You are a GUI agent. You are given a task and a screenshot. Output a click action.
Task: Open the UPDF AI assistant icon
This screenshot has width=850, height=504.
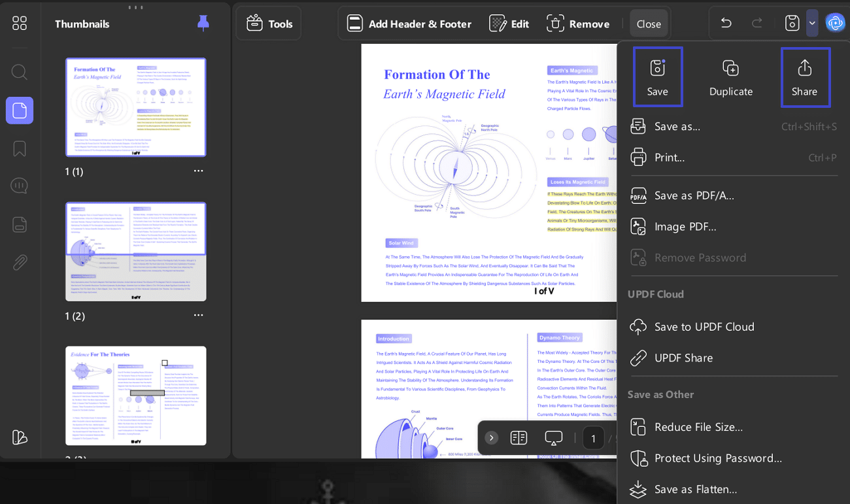(x=835, y=23)
